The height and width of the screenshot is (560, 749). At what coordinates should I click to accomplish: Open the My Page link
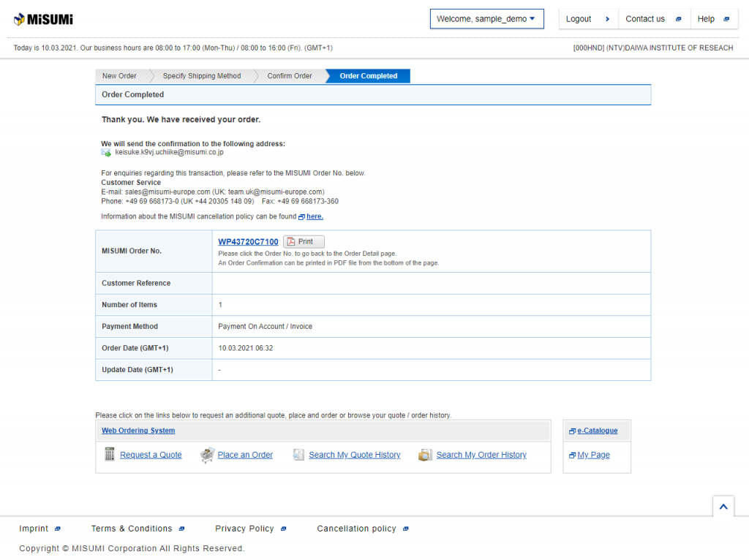[x=593, y=455]
